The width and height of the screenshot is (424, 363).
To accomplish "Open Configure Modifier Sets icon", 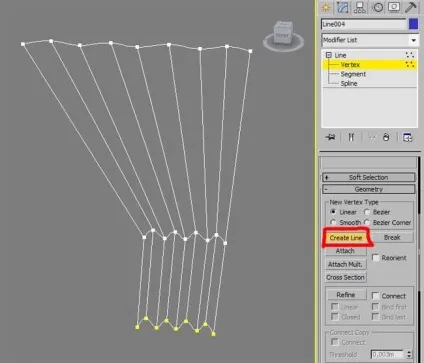I will pos(407,137).
